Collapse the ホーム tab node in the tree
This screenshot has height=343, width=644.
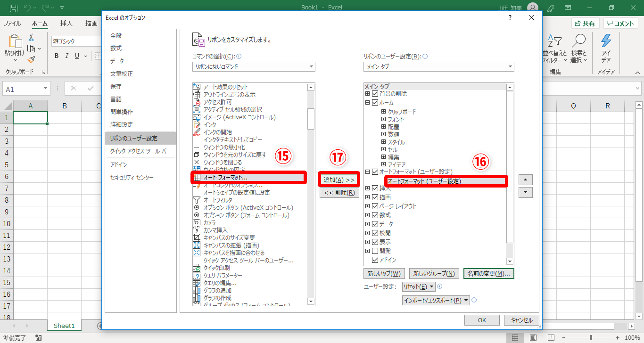click(368, 103)
